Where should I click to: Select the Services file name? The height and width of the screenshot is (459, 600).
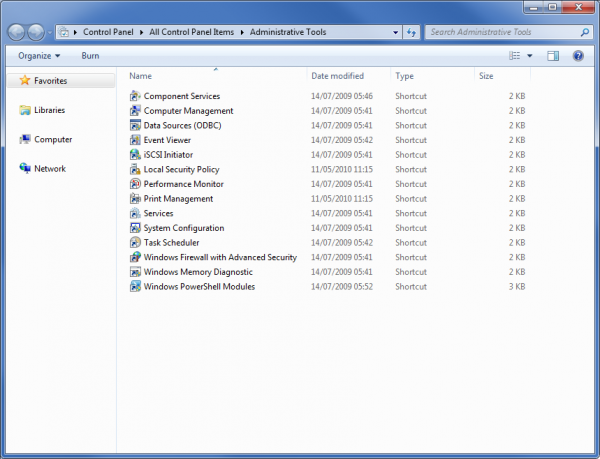tap(158, 213)
